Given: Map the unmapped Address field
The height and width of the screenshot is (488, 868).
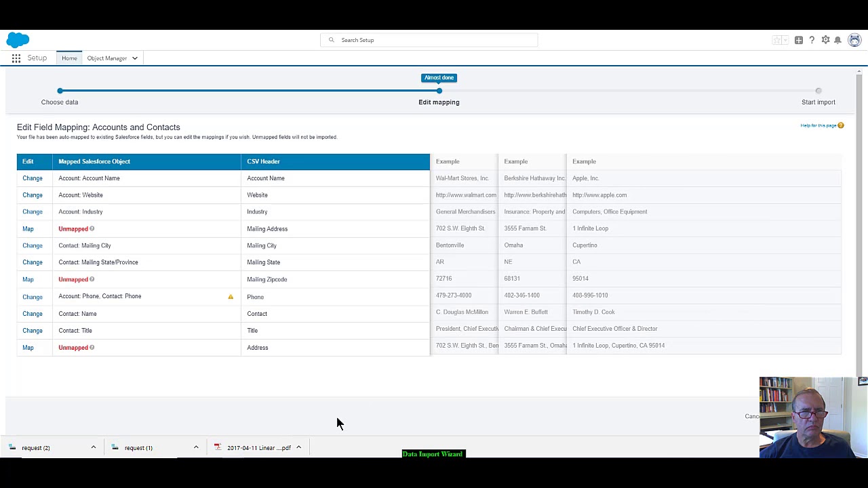Looking at the screenshot, I should click(x=28, y=348).
